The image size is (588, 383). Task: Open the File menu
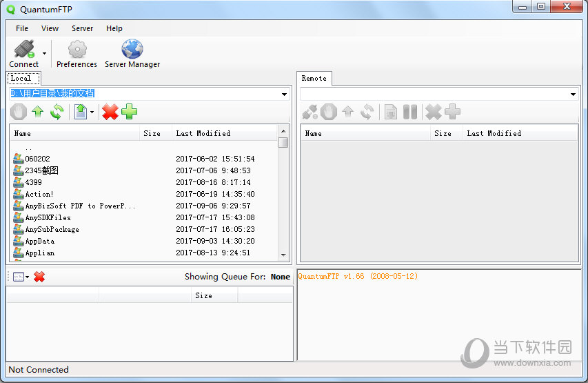coord(22,28)
